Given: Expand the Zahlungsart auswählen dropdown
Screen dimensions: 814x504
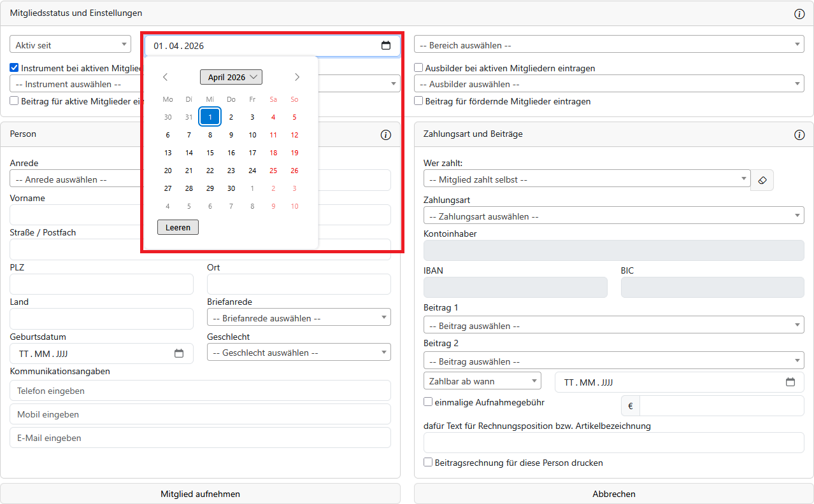Looking at the screenshot, I should click(x=613, y=216).
